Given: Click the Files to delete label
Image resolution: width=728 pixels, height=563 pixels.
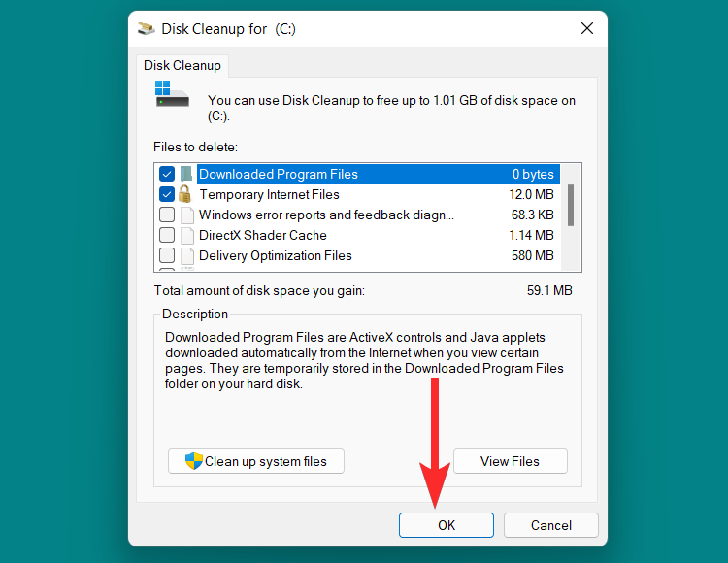Looking at the screenshot, I should point(195,148).
